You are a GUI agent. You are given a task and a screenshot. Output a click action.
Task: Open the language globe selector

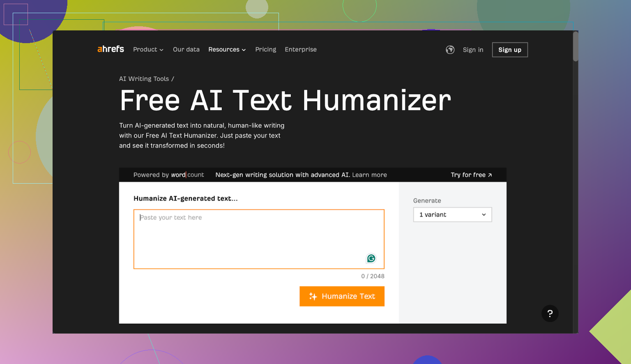point(450,50)
